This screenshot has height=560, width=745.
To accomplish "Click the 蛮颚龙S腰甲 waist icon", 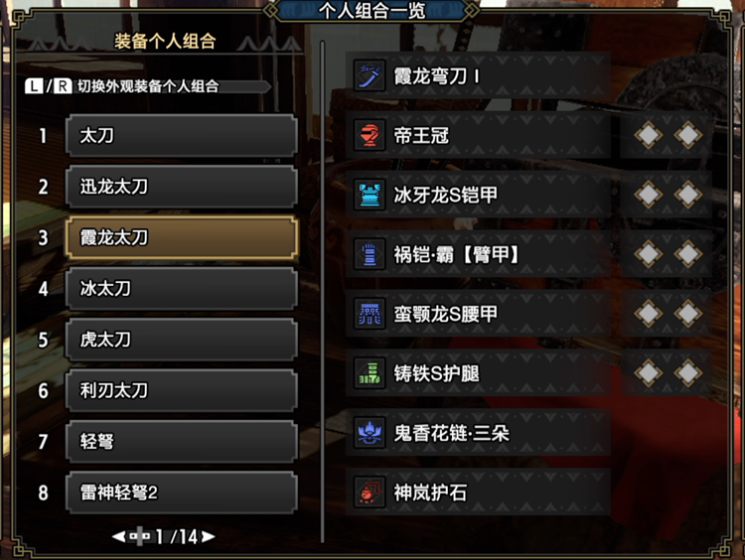I will (370, 314).
